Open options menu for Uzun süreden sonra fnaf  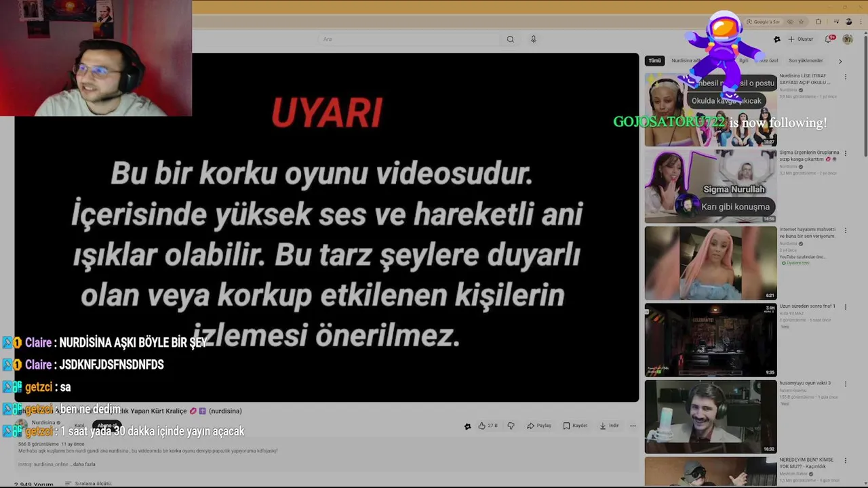845,307
